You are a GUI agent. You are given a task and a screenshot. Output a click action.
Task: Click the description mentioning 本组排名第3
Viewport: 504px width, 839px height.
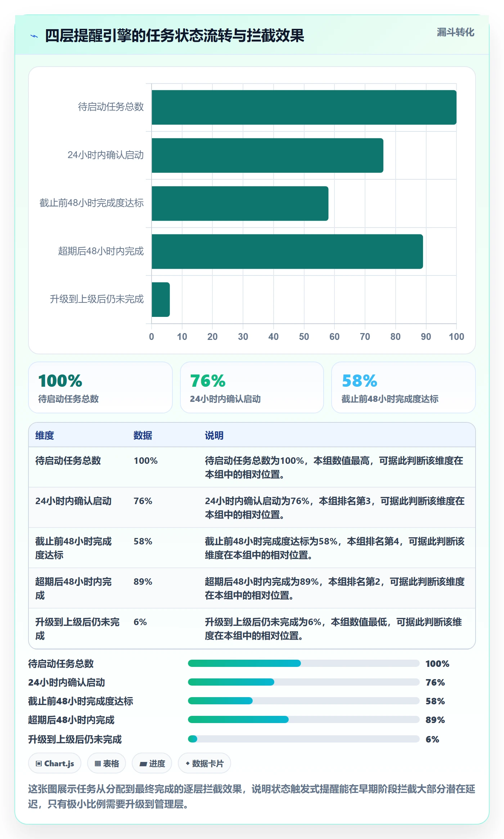pyautogui.click(x=335, y=508)
